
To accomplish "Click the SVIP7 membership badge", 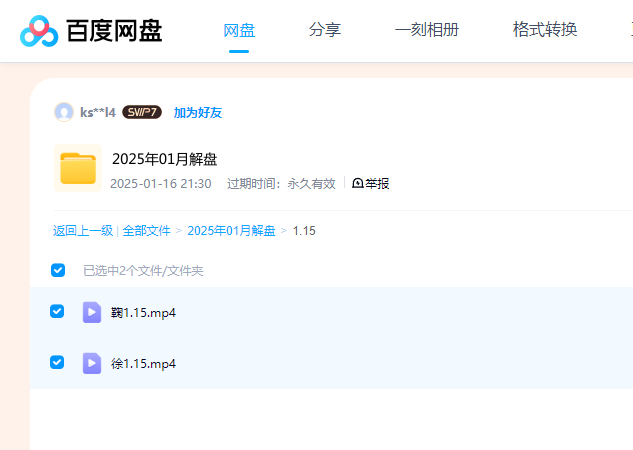I will (x=142, y=112).
